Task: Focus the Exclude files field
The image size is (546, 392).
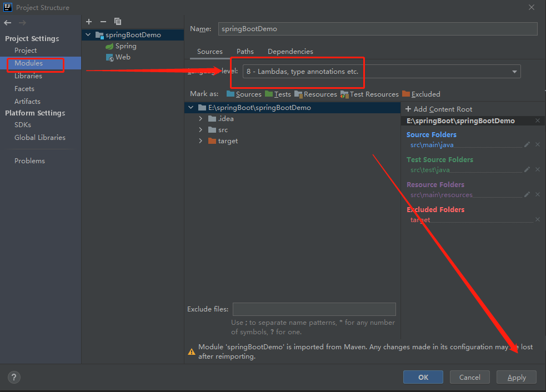Action: (x=314, y=309)
